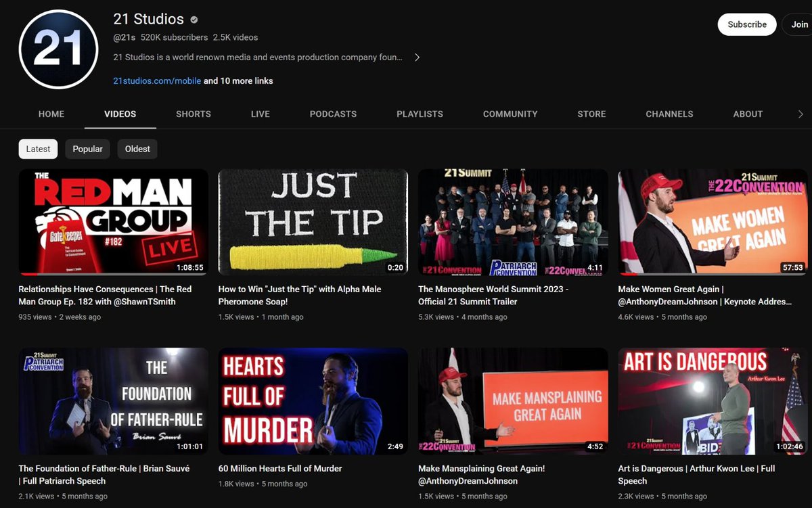
Task: Click the verified badge next to 21 Studios
Action: 194,20
